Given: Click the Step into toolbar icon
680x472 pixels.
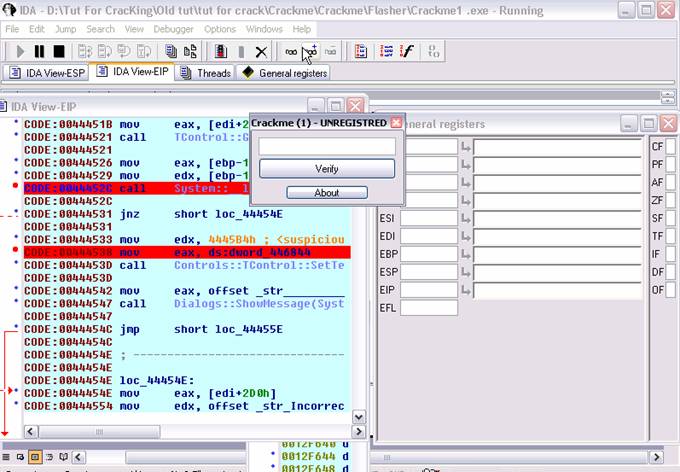Looking at the screenshot, I should [85, 52].
